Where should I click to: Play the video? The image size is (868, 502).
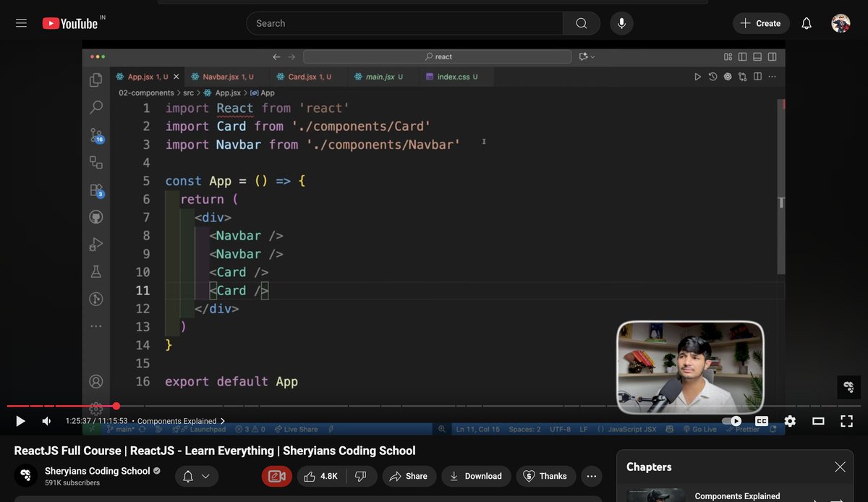click(x=20, y=421)
